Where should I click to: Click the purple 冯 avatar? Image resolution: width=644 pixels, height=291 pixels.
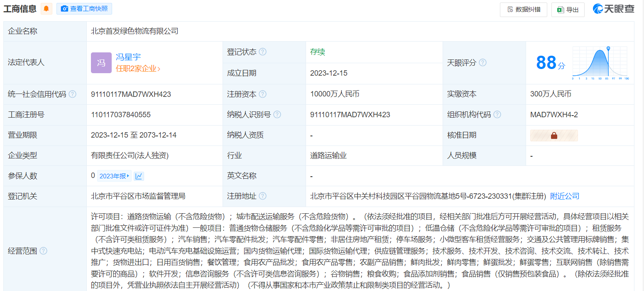pyautogui.click(x=101, y=63)
